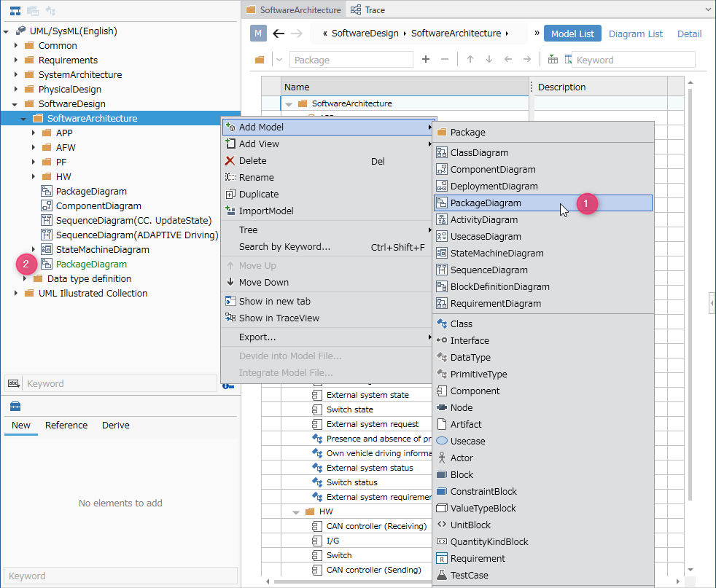Click the Description column header
The width and height of the screenshot is (716, 588).
pyautogui.click(x=599, y=87)
